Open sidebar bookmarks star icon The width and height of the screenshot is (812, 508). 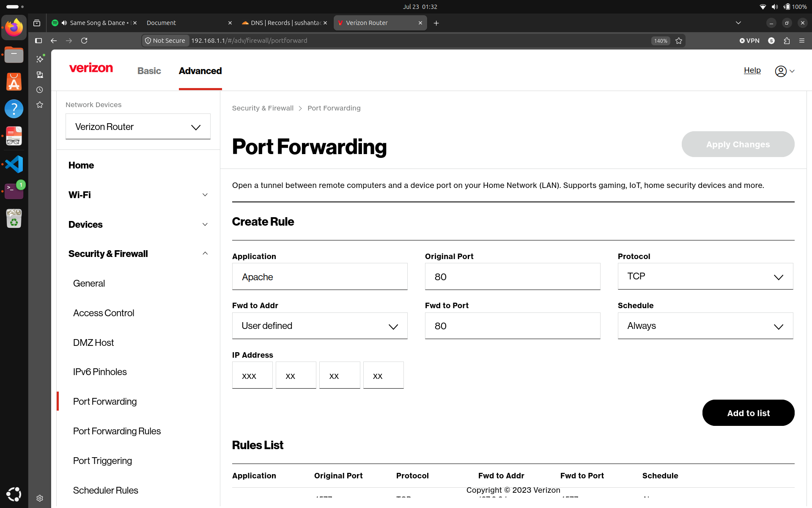tap(40, 105)
